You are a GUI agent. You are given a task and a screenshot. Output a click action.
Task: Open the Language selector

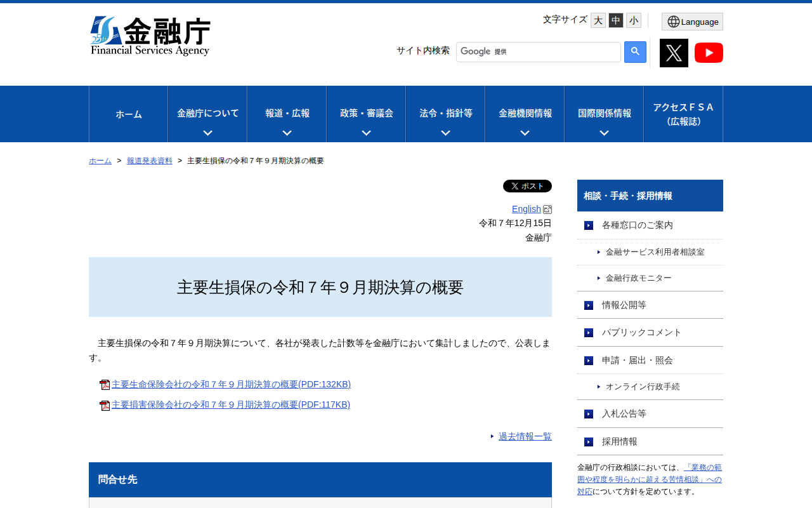pos(692,22)
